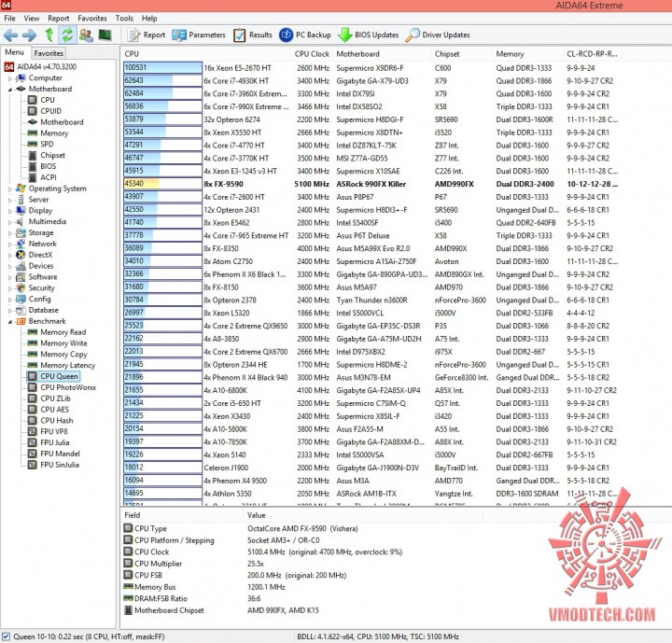Expand the Storage tree node
The height and width of the screenshot is (643, 672).
[10, 233]
